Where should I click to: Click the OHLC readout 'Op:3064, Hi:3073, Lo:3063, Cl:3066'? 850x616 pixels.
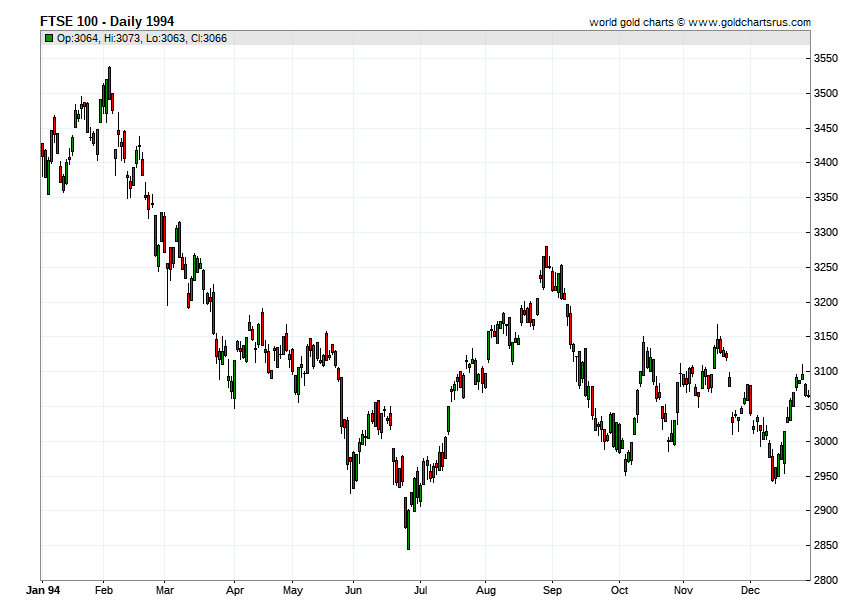click(142, 38)
